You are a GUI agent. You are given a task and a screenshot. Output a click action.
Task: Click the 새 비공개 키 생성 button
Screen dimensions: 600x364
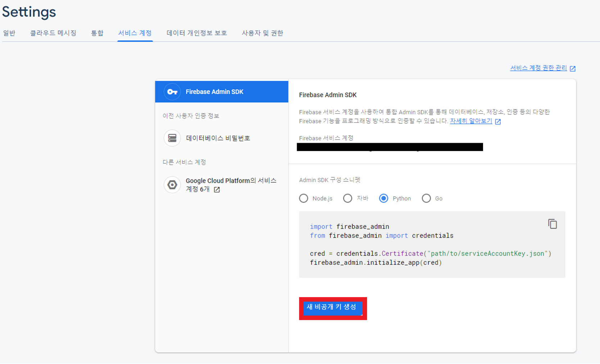[x=333, y=308]
